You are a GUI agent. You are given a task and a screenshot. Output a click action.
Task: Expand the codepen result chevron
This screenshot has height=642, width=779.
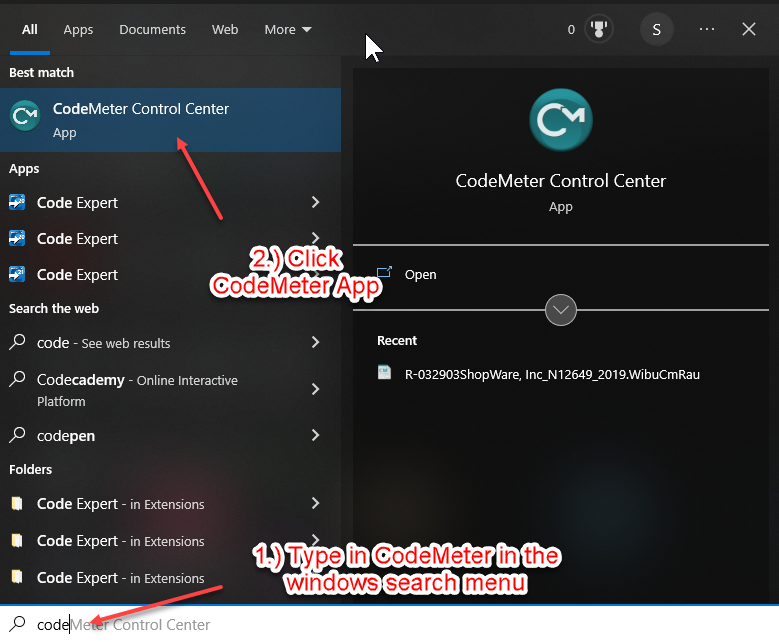click(x=315, y=435)
